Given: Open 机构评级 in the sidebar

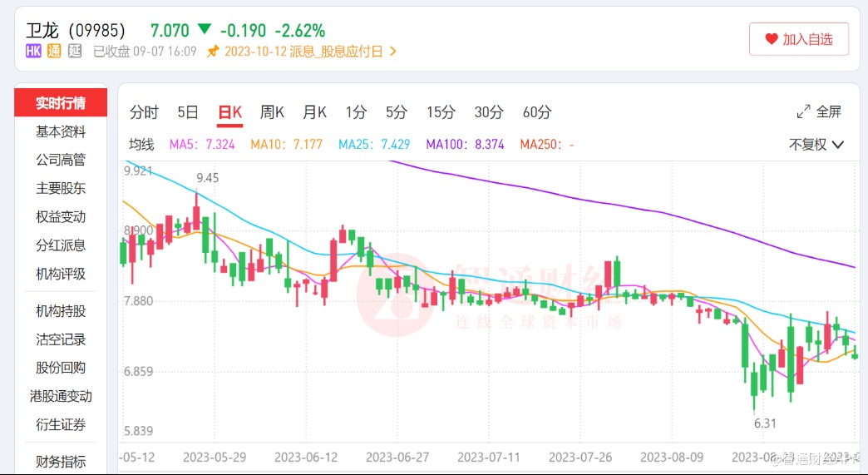Looking at the screenshot, I should pos(61,274).
